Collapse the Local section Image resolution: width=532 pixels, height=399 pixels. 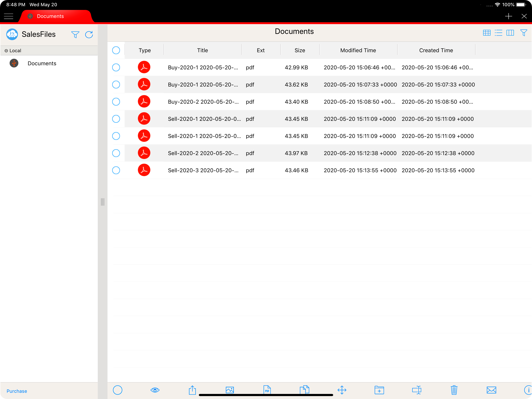pos(6,50)
